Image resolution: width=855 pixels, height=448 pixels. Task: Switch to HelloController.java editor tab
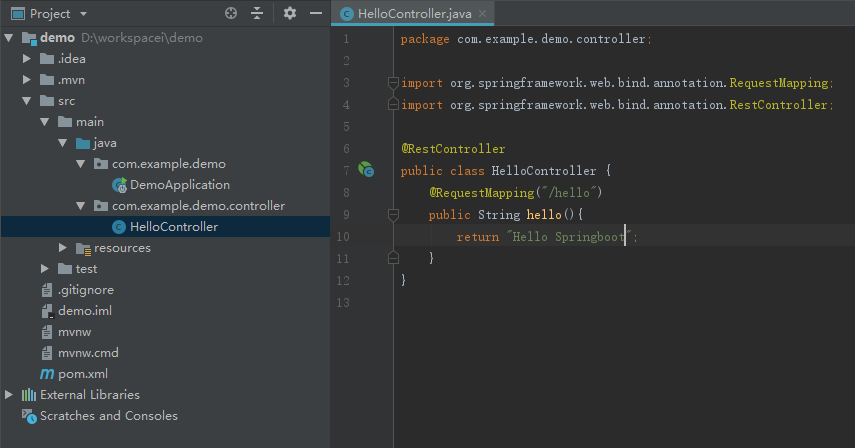click(414, 14)
